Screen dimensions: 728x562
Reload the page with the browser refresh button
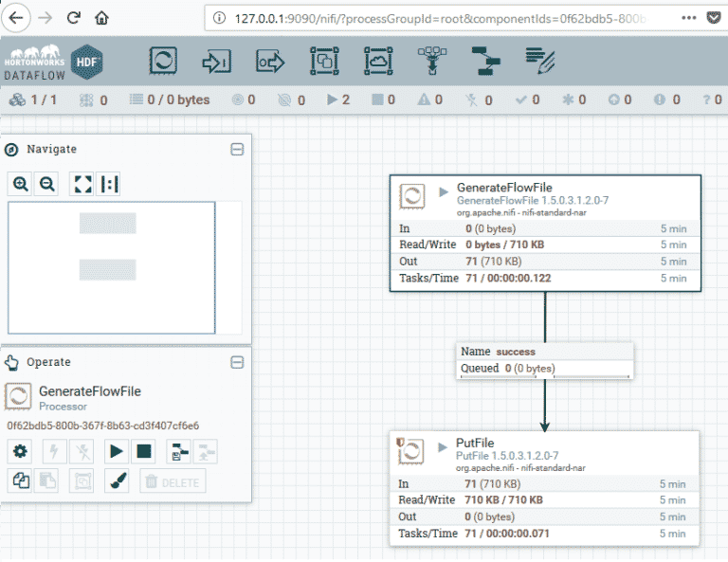[x=74, y=18]
